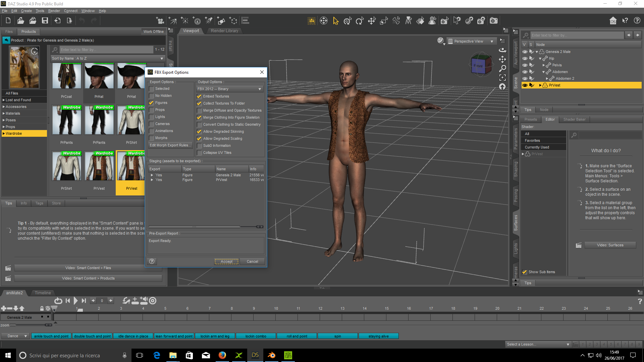This screenshot has height=362, width=644.
Task: Open Firefox icon in Windows taskbar
Action: 222,355
